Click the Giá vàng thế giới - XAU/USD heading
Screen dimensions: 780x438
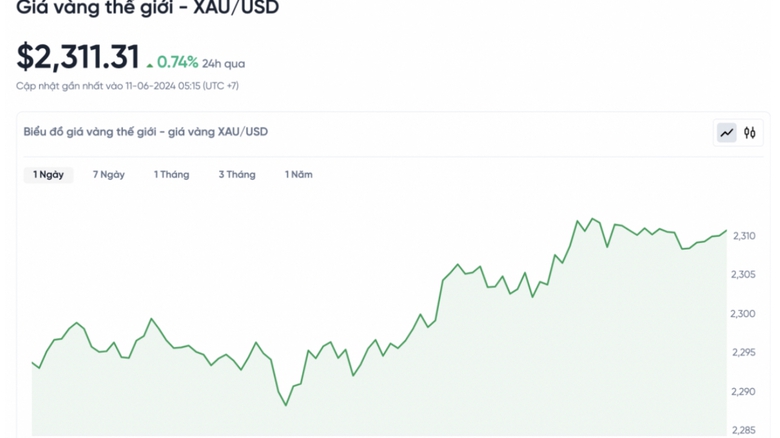point(147,9)
